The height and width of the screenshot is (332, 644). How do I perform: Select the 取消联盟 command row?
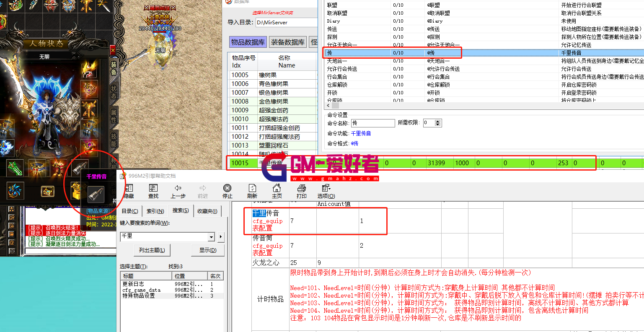484,13
